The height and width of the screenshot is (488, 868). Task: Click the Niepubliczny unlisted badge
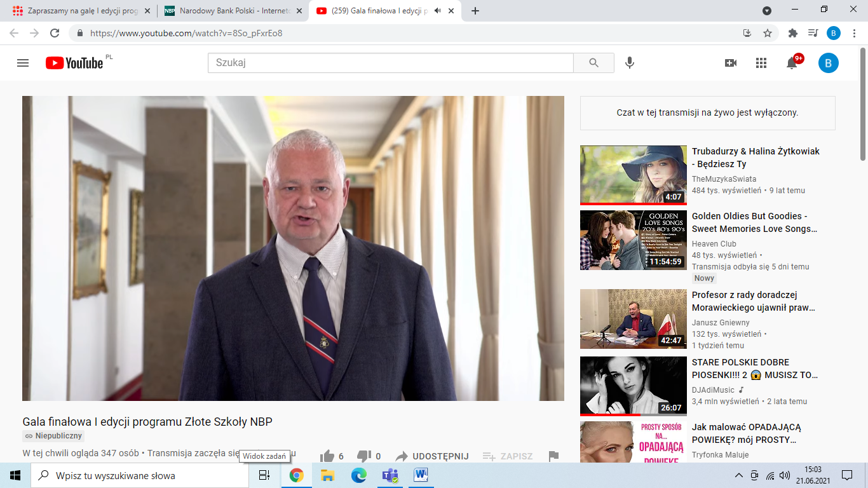click(53, 436)
